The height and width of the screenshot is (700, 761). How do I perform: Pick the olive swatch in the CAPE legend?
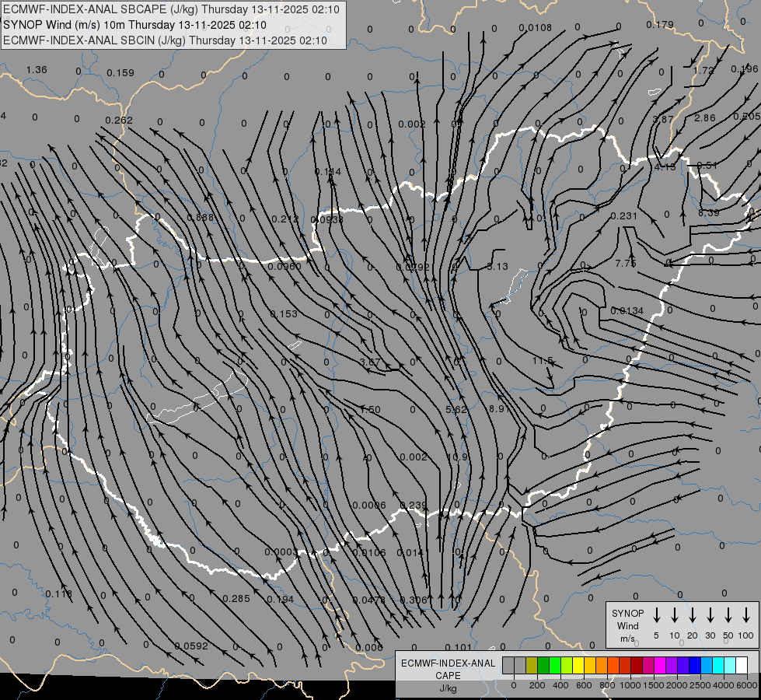point(532,665)
